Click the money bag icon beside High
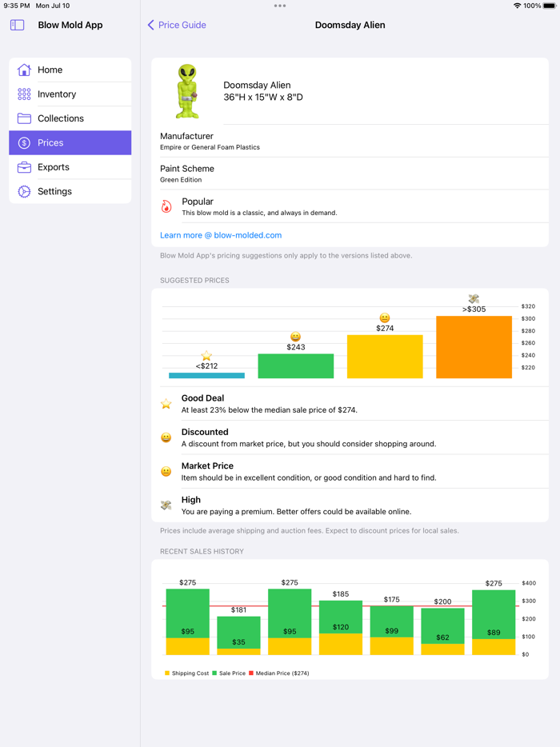Screen dimensions: 560x747 pos(166,505)
